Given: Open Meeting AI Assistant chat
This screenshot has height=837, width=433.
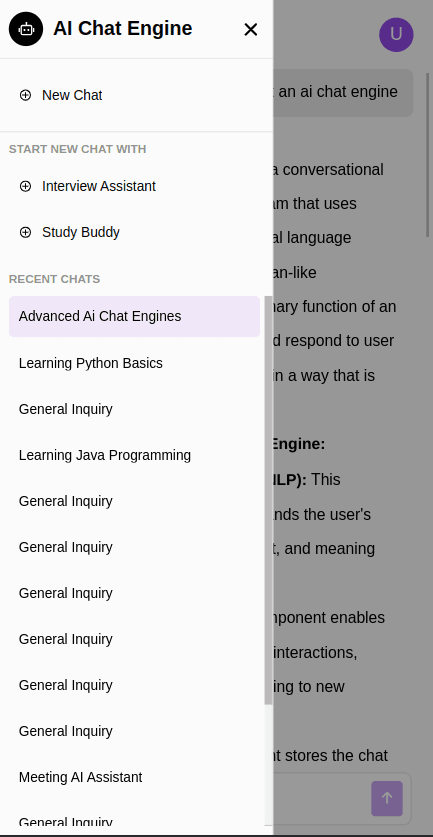Looking at the screenshot, I should (x=135, y=777).
